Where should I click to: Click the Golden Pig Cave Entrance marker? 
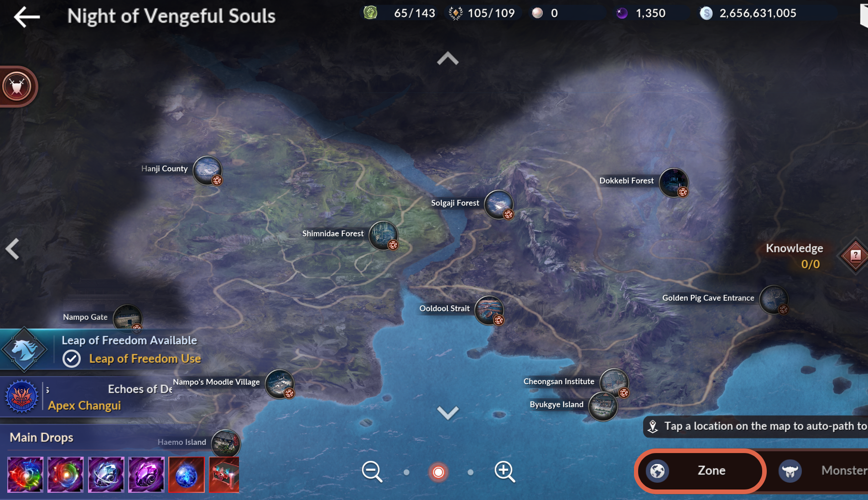(774, 299)
